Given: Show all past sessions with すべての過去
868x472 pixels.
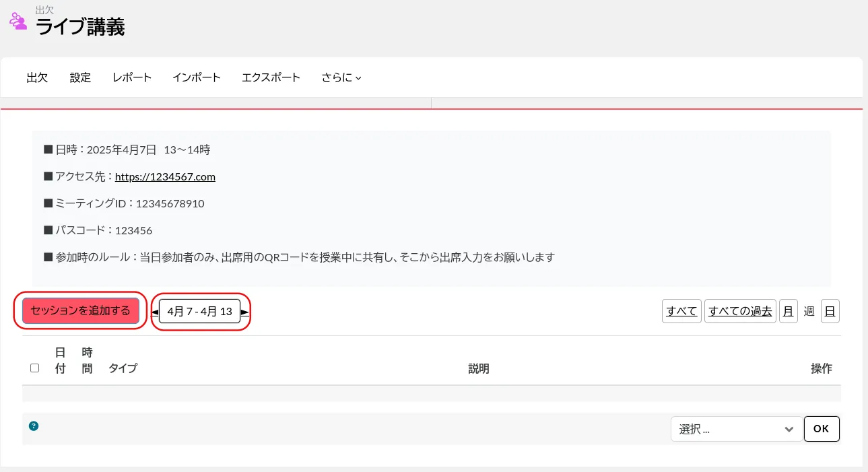Looking at the screenshot, I should (740, 311).
